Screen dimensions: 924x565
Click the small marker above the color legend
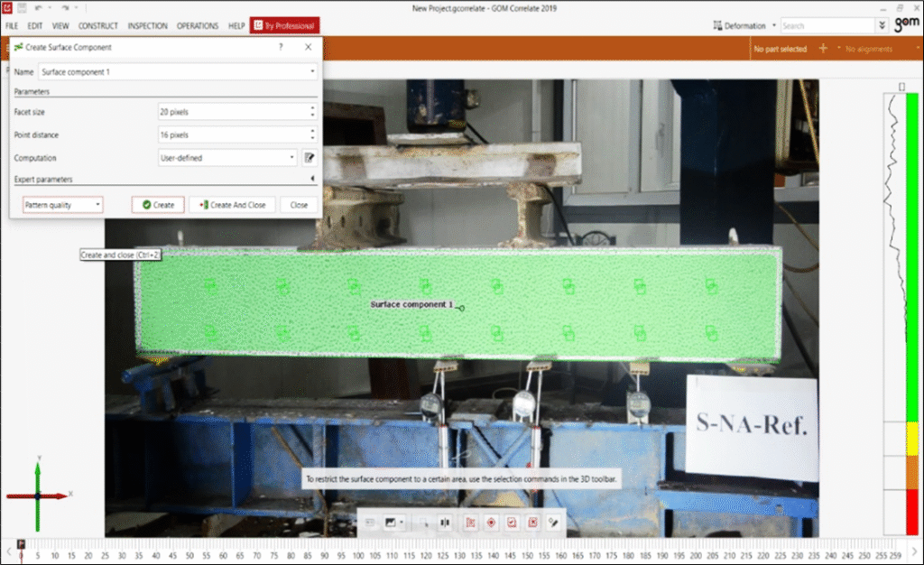point(901,87)
